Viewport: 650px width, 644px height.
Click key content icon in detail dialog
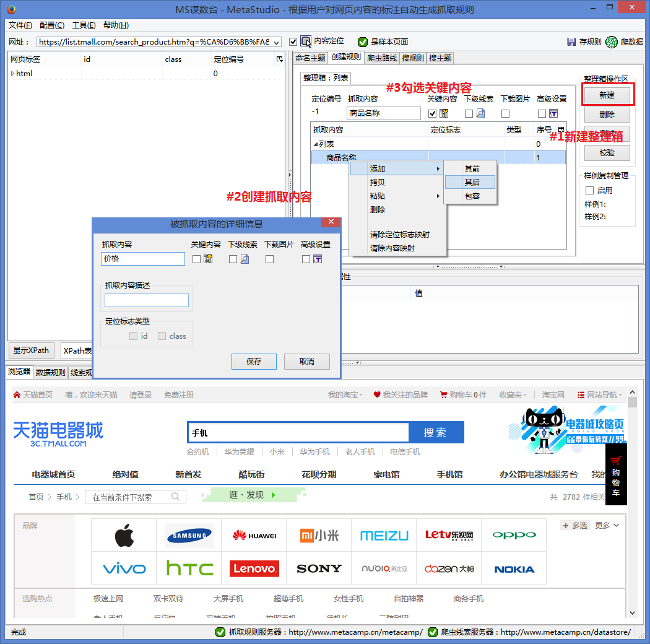tap(208, 259)
